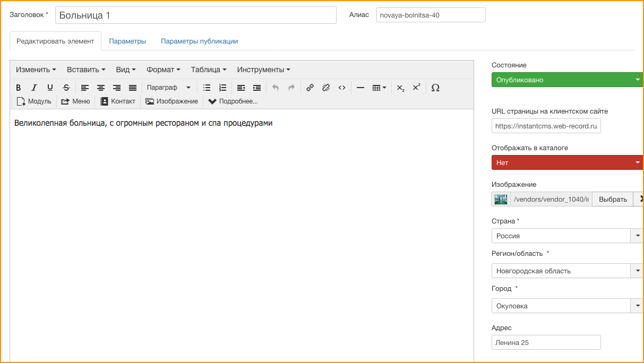644x363 pixels.
Task: Toggle underline formatting
Action: click(50, 88)
